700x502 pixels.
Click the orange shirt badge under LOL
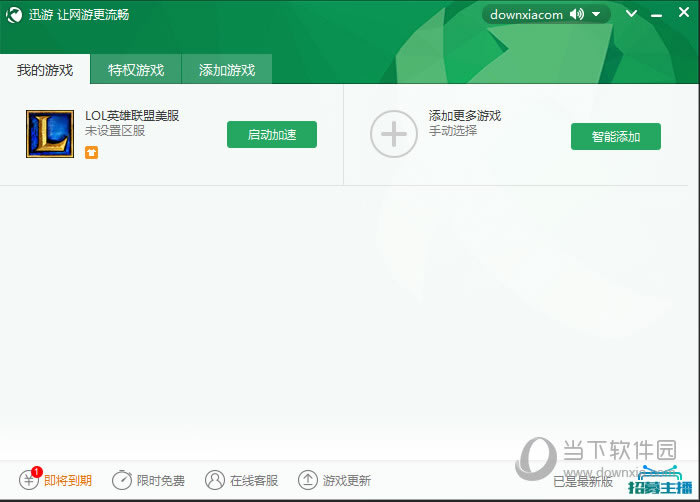(92, 153)
